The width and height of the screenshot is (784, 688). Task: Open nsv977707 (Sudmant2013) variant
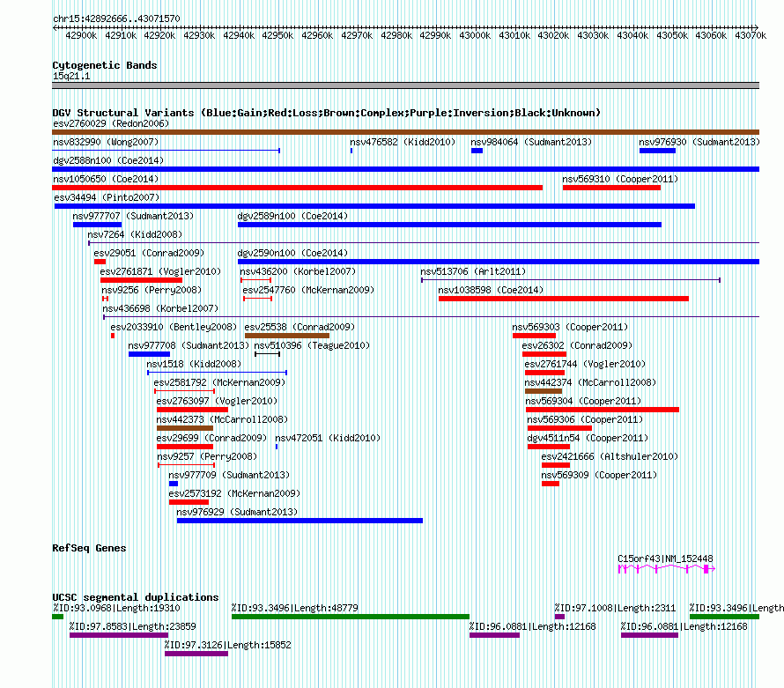pyautogui.click(x=133, y=216)
